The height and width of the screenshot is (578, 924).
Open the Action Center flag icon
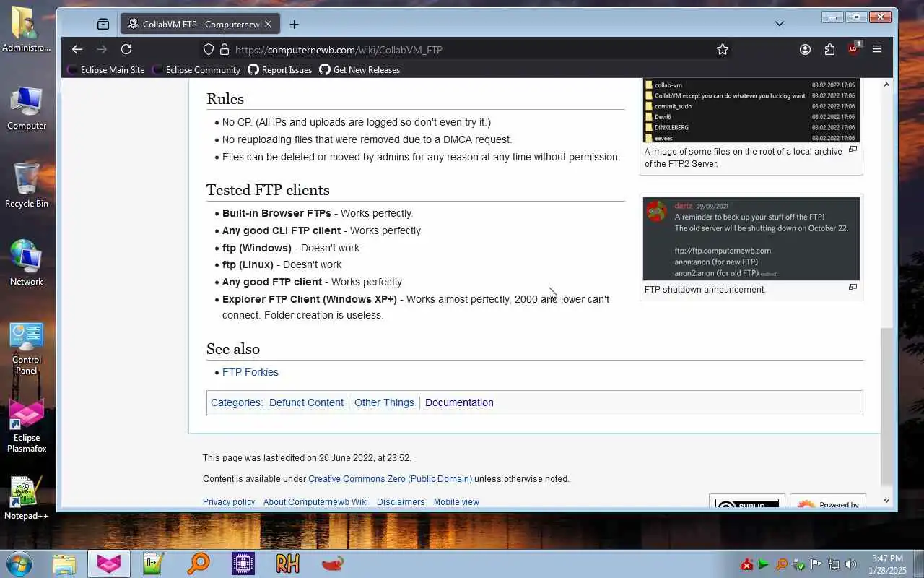[816, 564]
